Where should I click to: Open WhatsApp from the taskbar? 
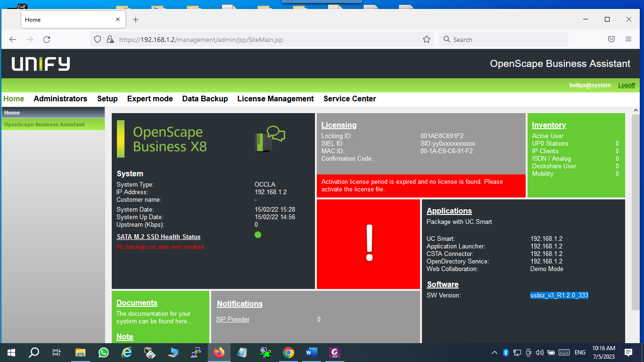pyautogui.click(x=103, y=353)
